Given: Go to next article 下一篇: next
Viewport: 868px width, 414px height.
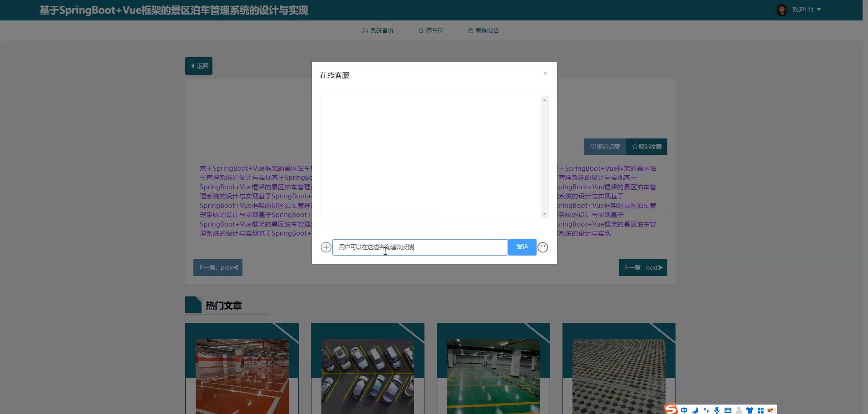Looking at the screenshot, I should (643, 267).
